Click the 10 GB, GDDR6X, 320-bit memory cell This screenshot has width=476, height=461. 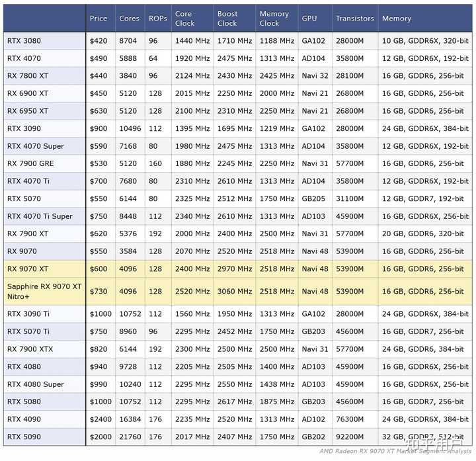[x=425, y=41]
